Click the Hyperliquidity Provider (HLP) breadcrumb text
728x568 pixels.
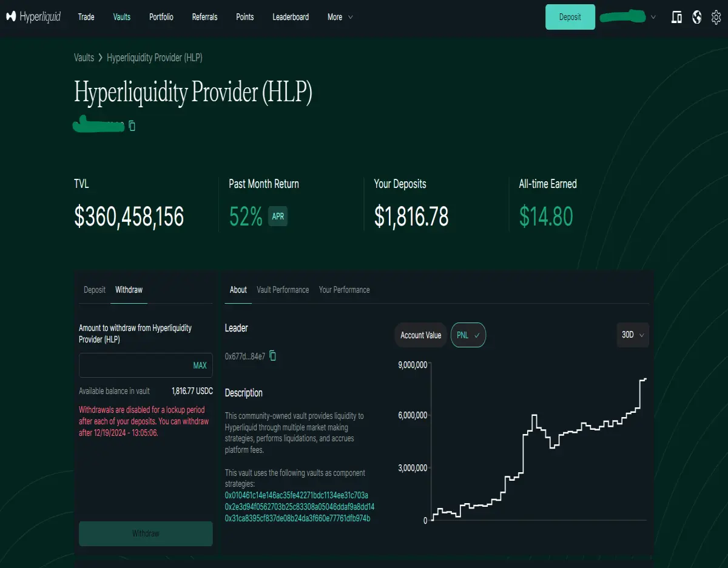click(155, 58)
